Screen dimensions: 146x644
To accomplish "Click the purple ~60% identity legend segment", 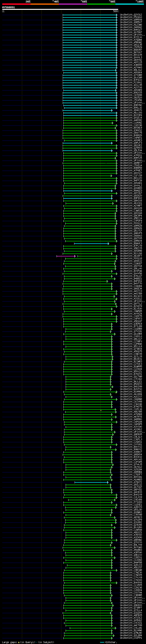I will click(73, 4).
